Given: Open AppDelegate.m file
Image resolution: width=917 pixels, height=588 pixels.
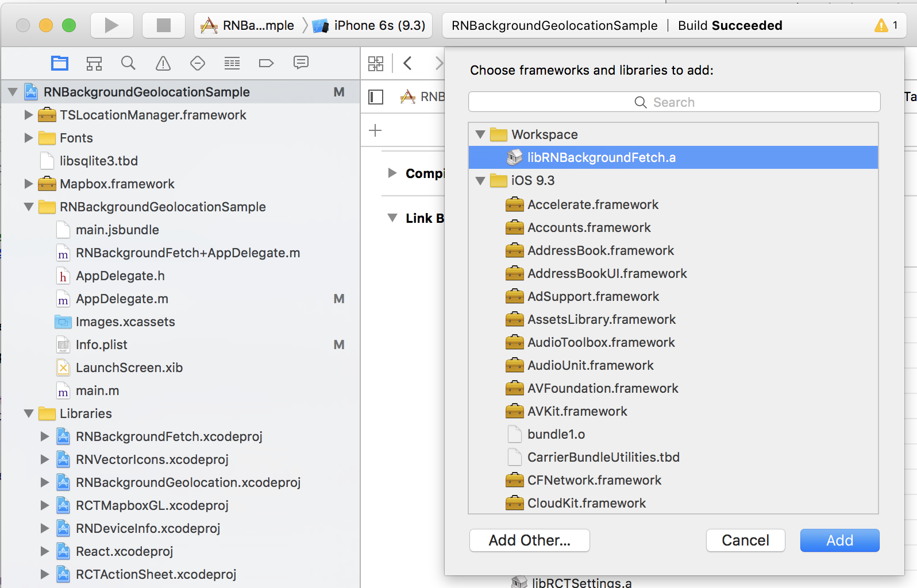Looking at the screenshot, I should 122,299.
